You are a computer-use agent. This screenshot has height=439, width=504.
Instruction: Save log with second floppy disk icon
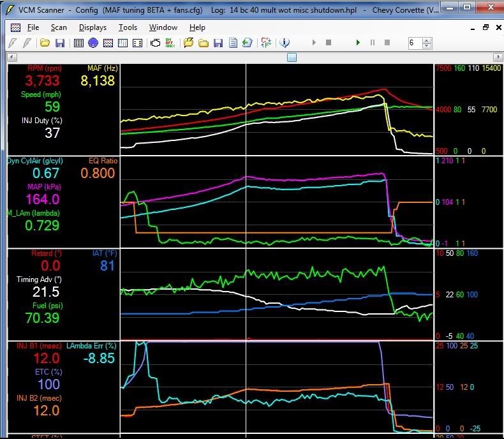[x=218, y=43]
